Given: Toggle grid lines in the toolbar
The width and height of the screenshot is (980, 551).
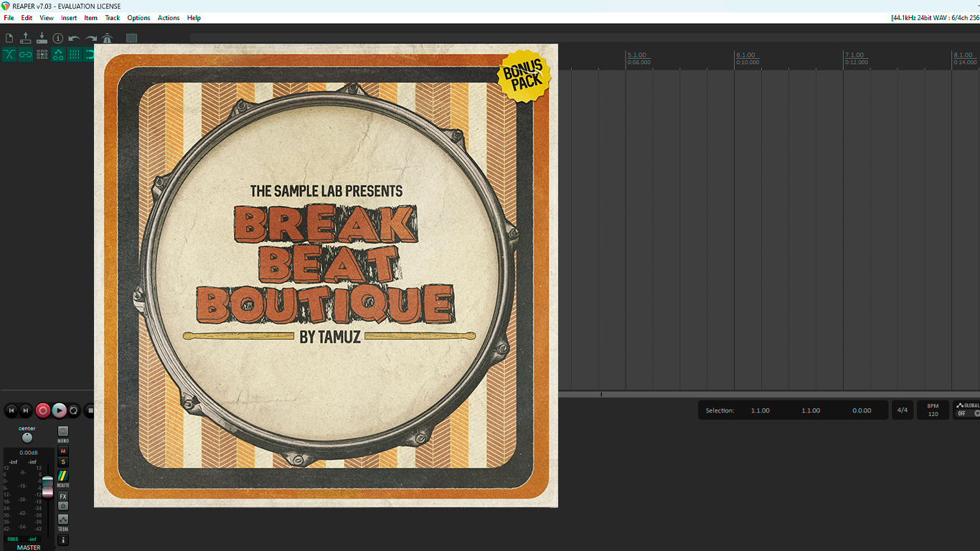Looking at the screenshot, I should tap(75, 55).
